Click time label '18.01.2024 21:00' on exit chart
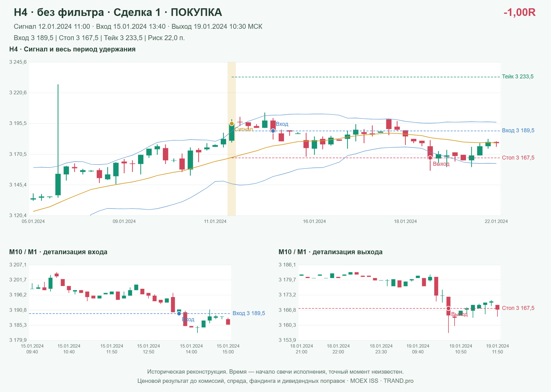The height and width of the screenshot is (392, 551). [x=302, y=349]
